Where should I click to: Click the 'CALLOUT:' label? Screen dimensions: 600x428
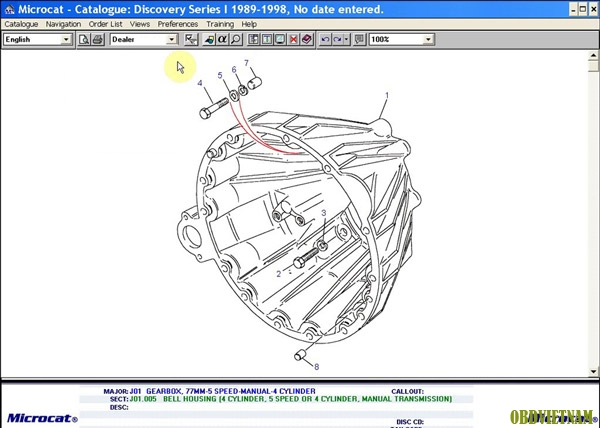coord(407,392)
